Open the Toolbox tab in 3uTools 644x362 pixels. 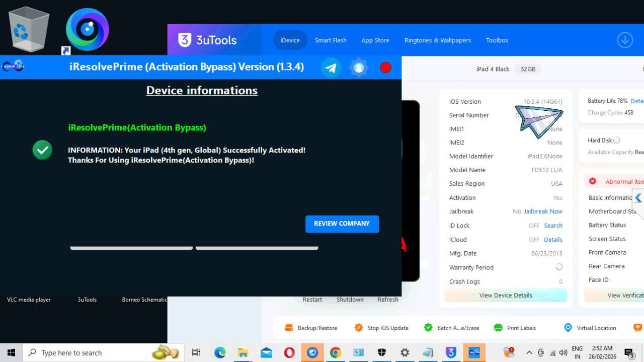click(x=497, y=40)
